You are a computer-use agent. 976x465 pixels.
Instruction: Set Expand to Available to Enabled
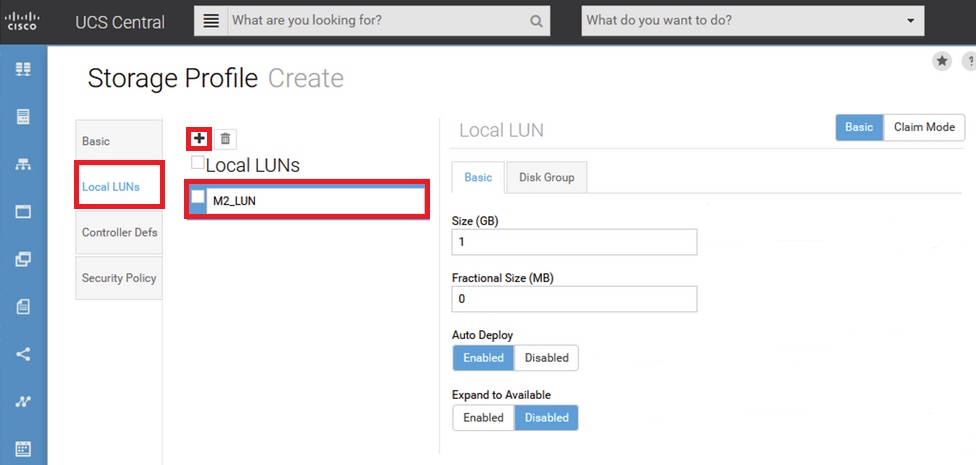pos(483,418)
